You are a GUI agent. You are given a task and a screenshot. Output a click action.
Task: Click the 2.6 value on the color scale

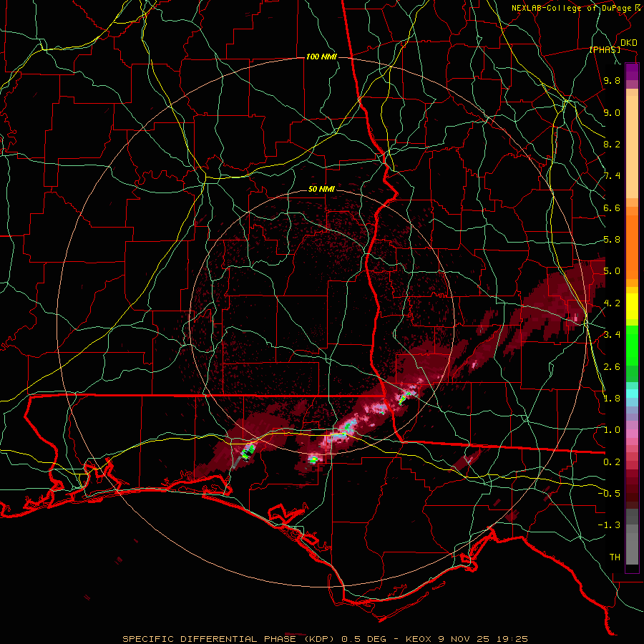[612, 366]
